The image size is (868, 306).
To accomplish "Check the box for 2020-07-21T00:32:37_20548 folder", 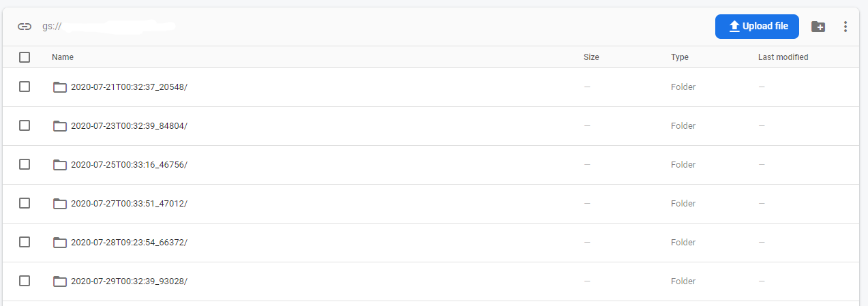I will (25, 87).
